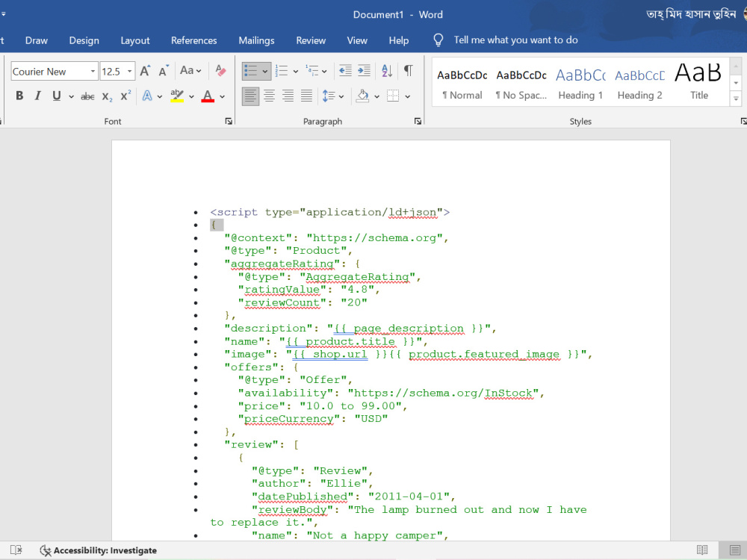Apply multilevel list formatting
The image size is (747, 560).
[312, 71]
